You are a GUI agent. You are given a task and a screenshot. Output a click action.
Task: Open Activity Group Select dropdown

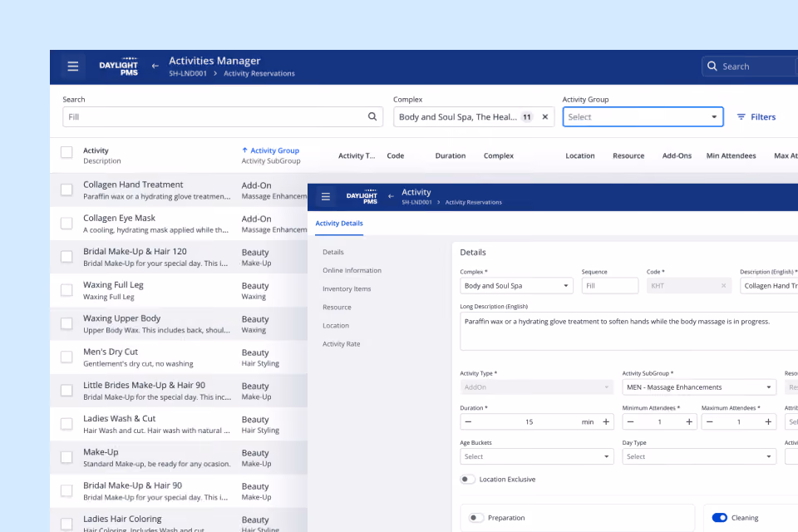coord(643,116)
